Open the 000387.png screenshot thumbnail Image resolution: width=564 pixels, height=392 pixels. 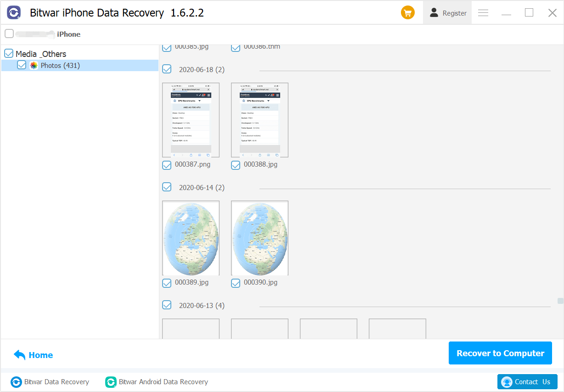coord(191,120)
